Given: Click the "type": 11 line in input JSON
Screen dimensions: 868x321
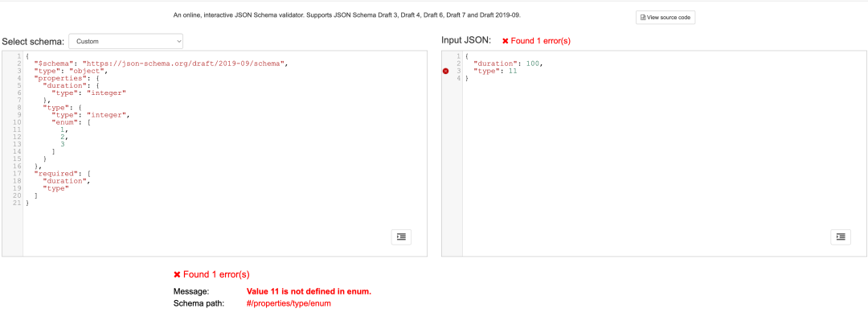Looking at the screenshot, I should [x=495, y=71].
